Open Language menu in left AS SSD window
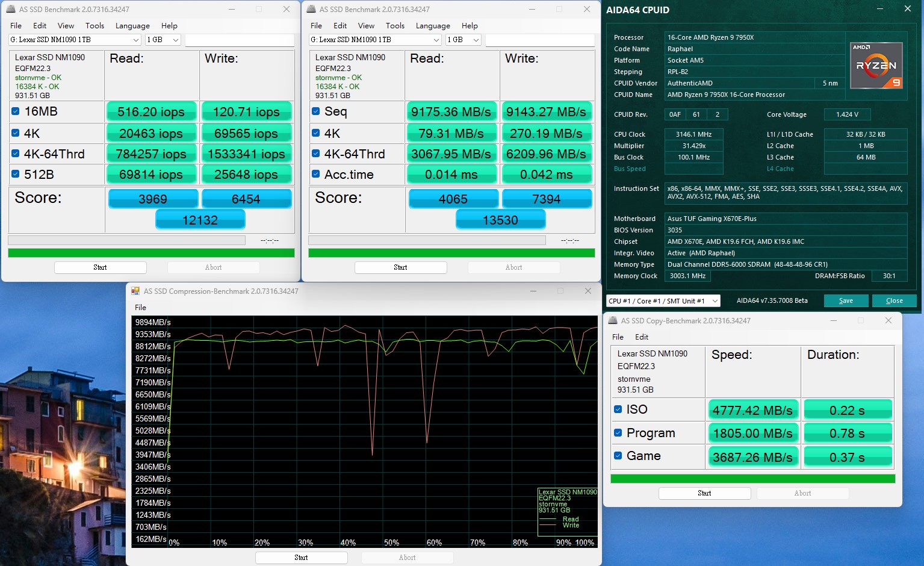This screenshot has height=566, width=924. (132, 25)
